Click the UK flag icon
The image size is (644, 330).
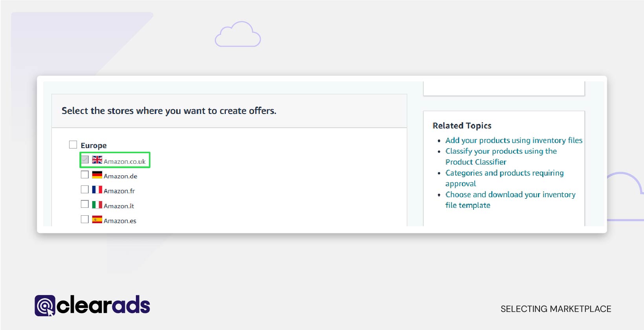pyautogui.click(x=97, y=159)
